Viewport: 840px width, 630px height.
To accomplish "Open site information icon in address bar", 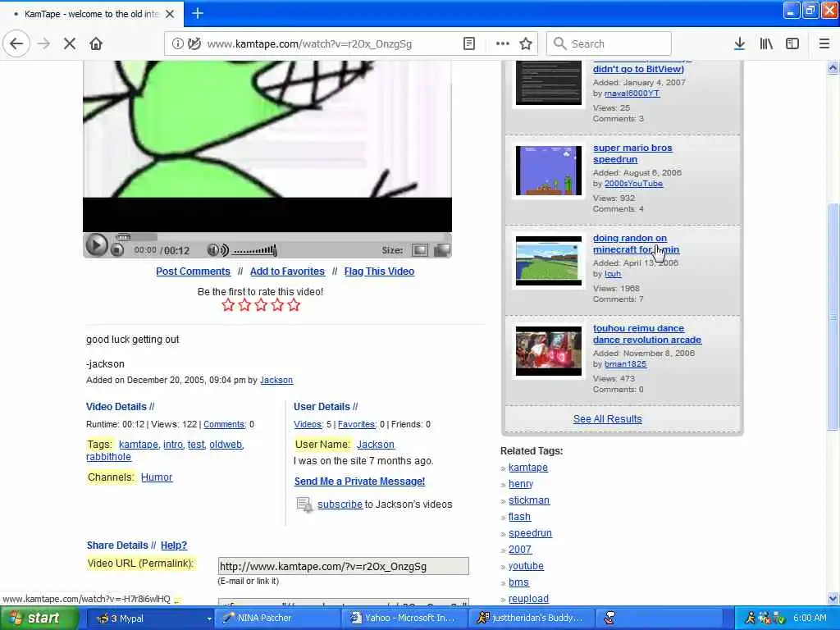I will pyautogui.click(x=177, y=44).
